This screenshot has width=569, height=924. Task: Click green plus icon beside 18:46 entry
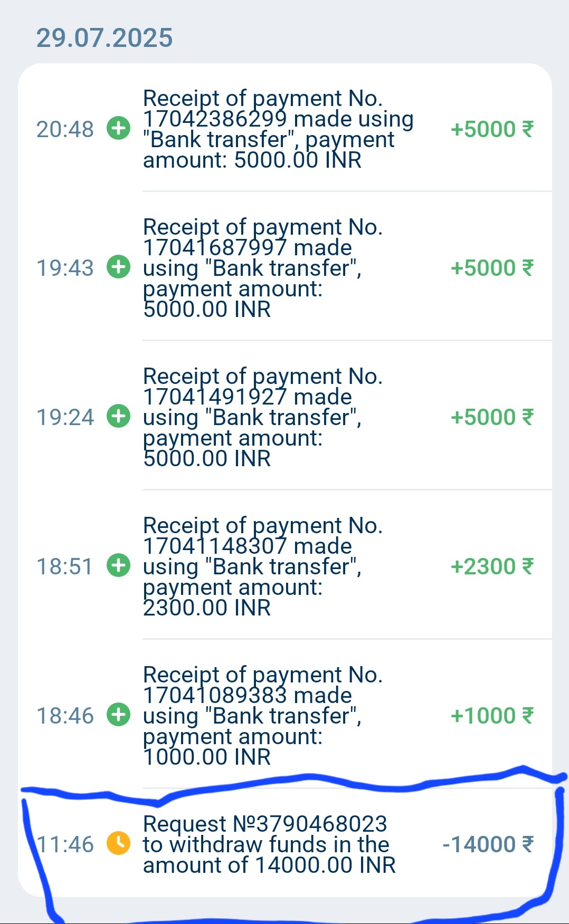point(118,715)
